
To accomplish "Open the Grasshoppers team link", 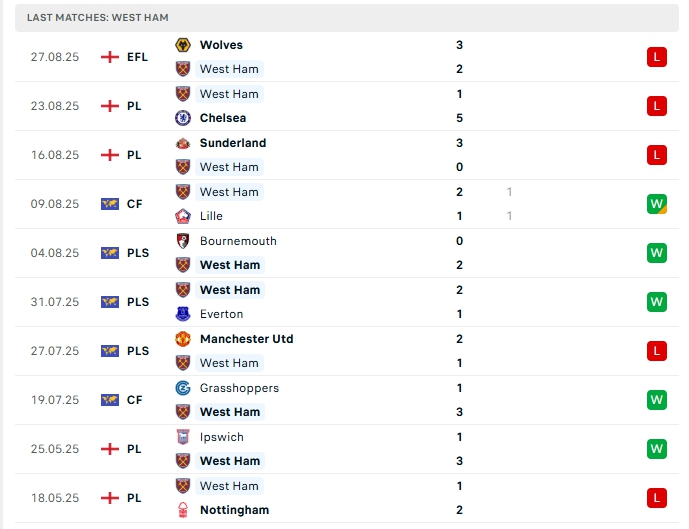I will pyautogui.click(x=239, y=388).
